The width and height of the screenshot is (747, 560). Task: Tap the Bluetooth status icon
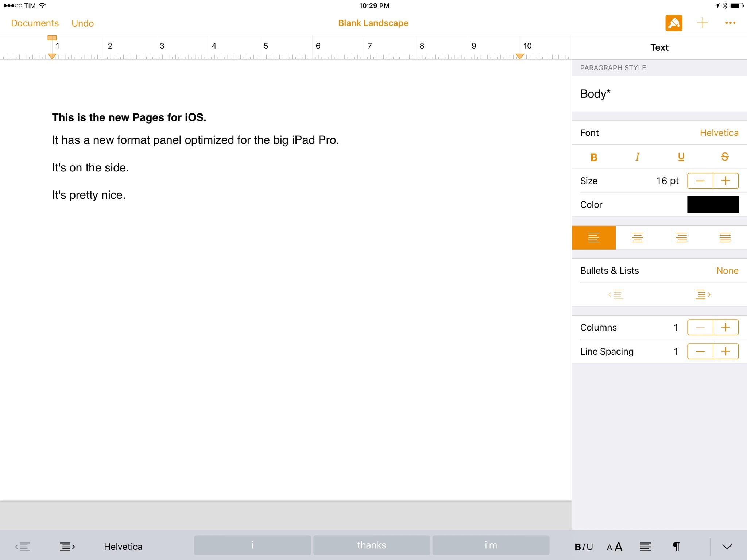pyautogui.click(x=725, y=5)
